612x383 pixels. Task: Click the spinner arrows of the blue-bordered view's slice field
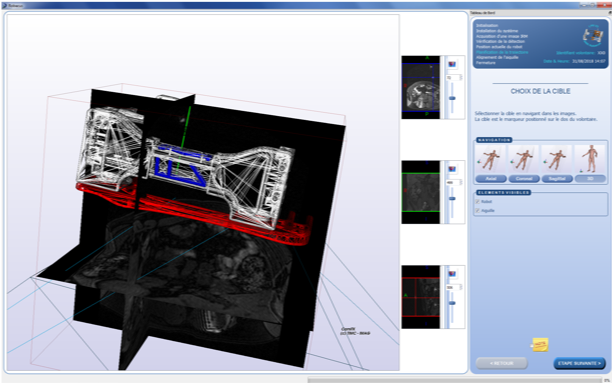[461, 78]
